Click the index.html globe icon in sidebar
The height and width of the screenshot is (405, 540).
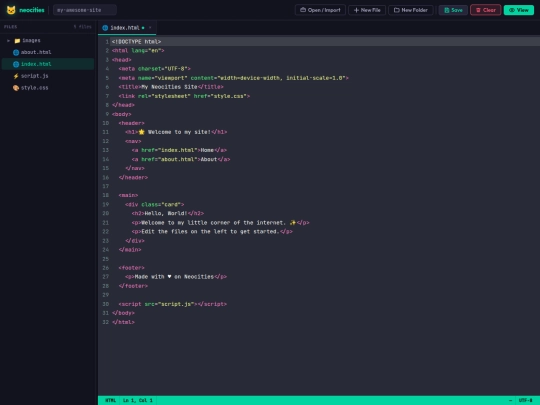point(16,64)
